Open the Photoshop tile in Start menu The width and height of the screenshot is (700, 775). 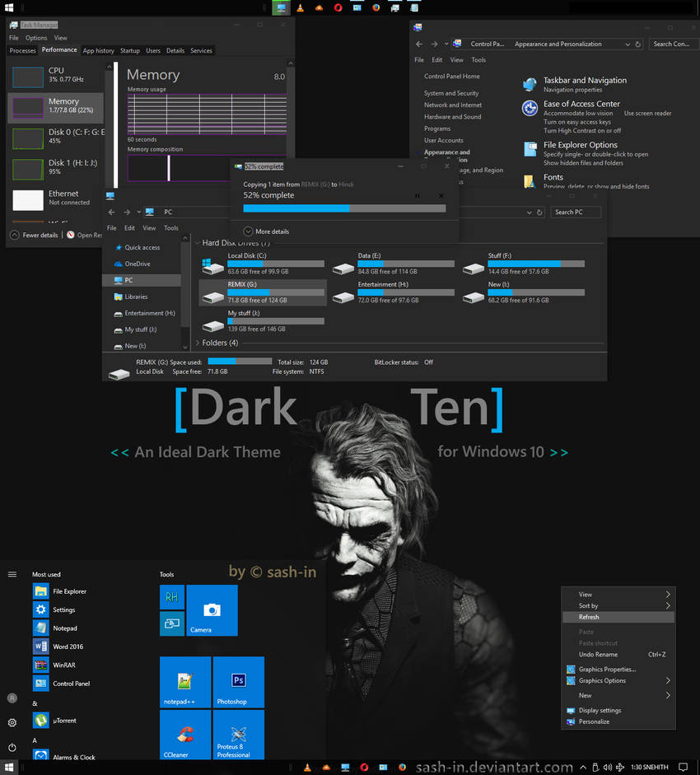(238, 682)
